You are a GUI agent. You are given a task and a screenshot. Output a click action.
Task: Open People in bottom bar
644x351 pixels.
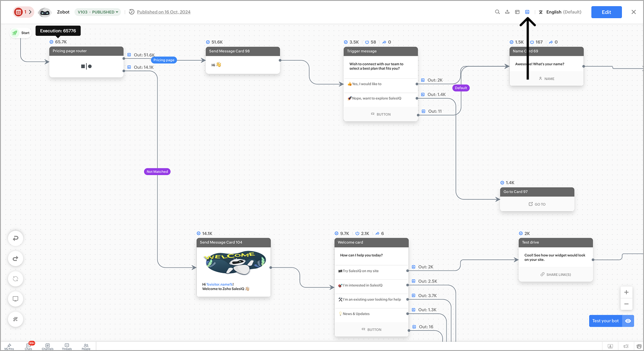(86, 347)
